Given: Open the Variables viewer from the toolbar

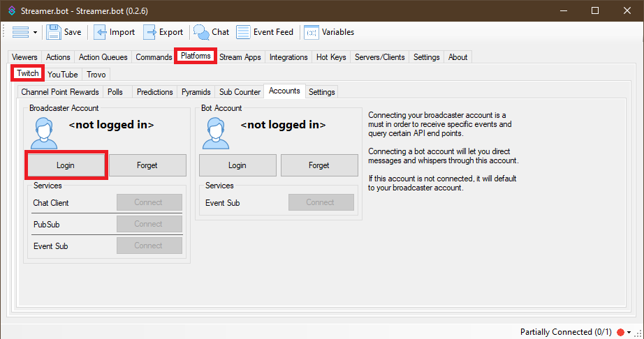Looking at the screenshot, I should (x=329, y=32).
